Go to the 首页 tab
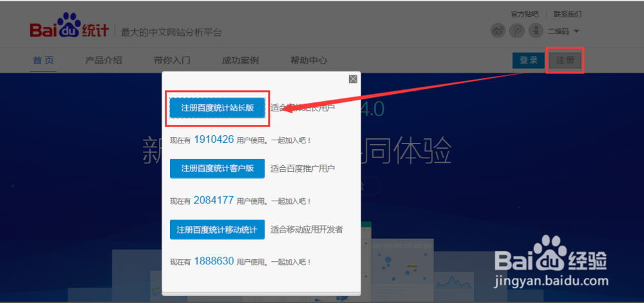Viewport: 644px width, 303px height. tap(44, 60)
